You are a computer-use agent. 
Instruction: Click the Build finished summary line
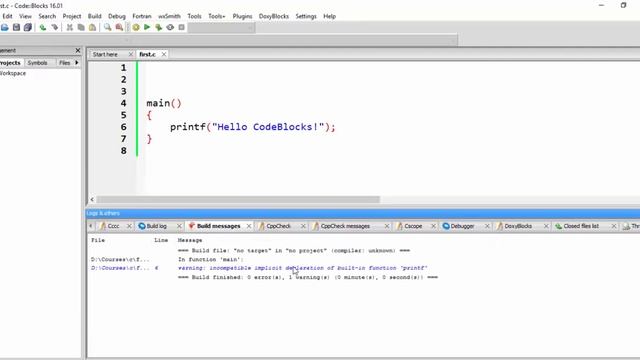[x=308, y=278]
